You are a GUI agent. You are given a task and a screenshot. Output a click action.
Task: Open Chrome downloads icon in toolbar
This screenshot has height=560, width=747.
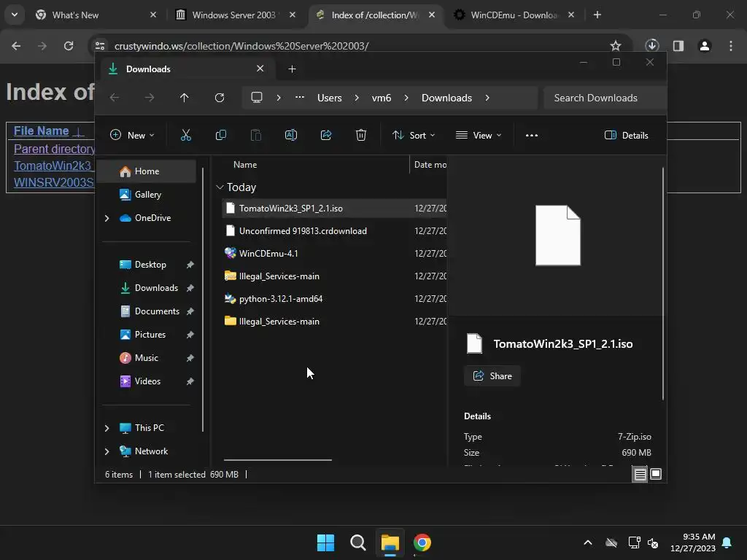651,46
